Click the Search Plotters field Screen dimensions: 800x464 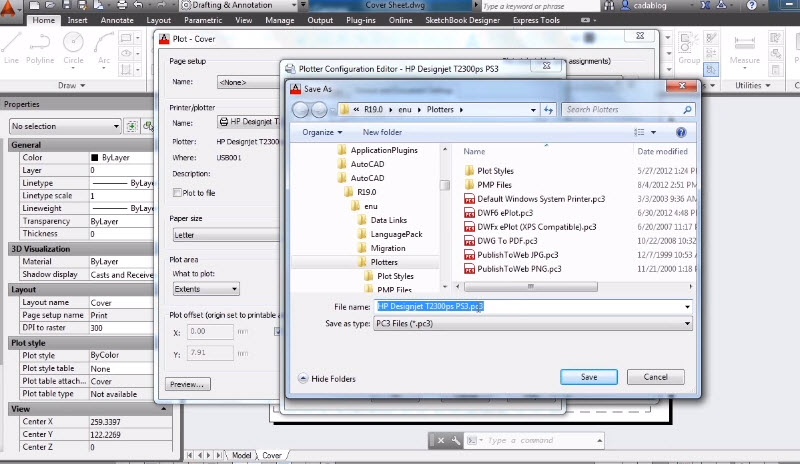[x=628, y=109]
